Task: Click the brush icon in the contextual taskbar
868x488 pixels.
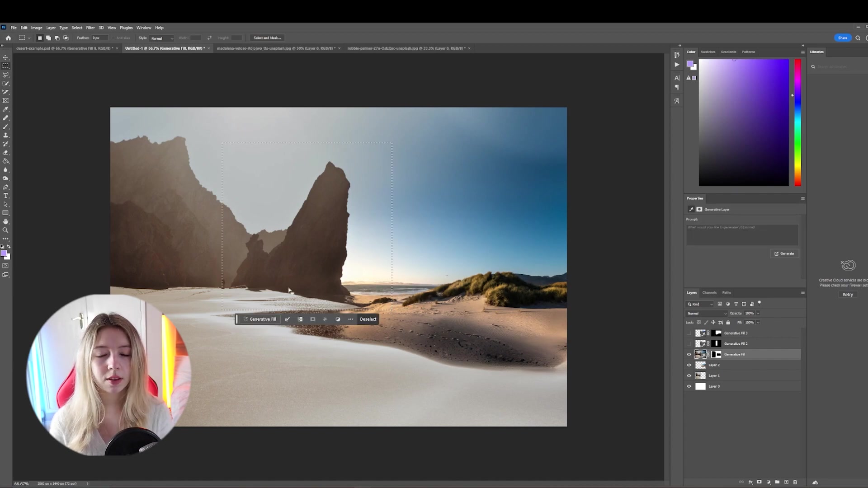Action: tap(288, 319)
